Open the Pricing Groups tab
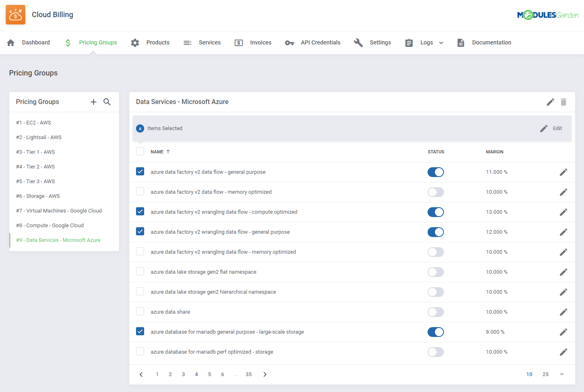Screen dimensions: 584x392 [x=90, y=43]
